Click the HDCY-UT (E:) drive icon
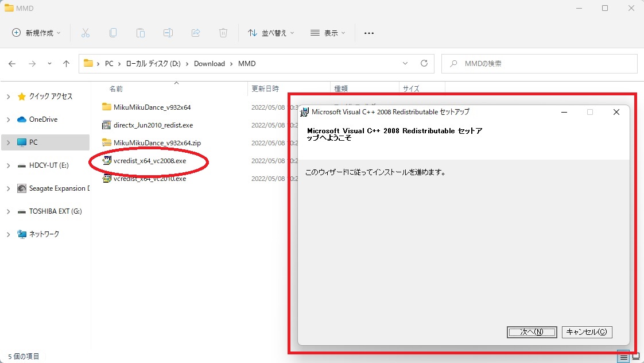The height and width of the screenshot is (363, 644). (22, 165)
